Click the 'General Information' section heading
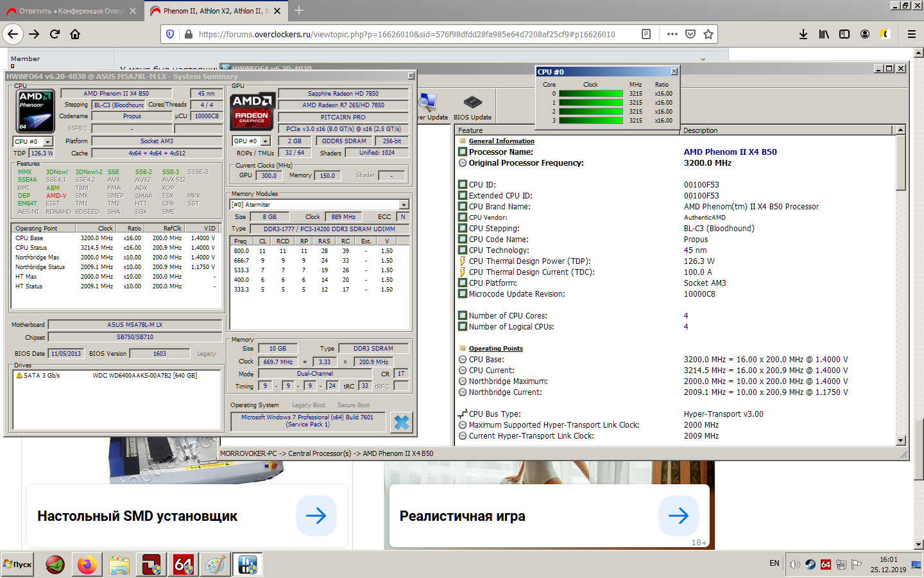Viewport: 924px width, 578px height. [x=501, y=141]
